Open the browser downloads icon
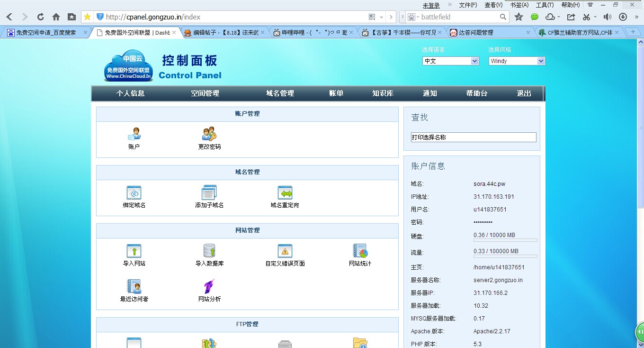 coord(623,17)
